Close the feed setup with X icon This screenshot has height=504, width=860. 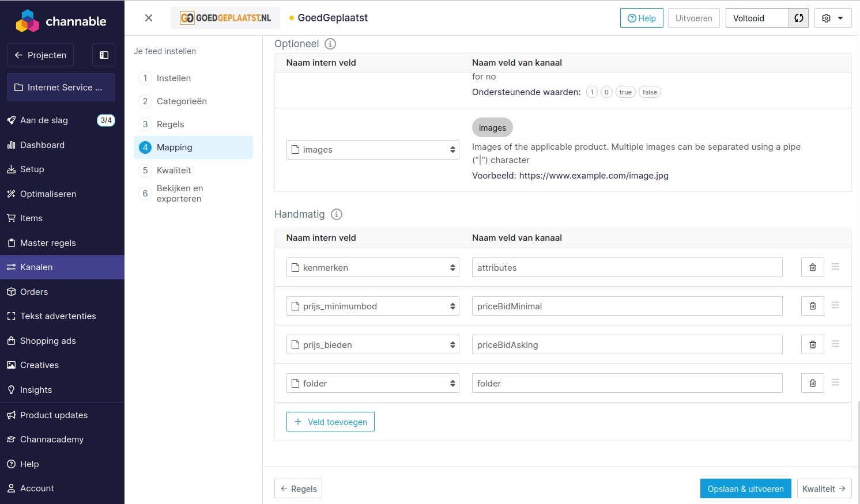(x=149, y=18)
